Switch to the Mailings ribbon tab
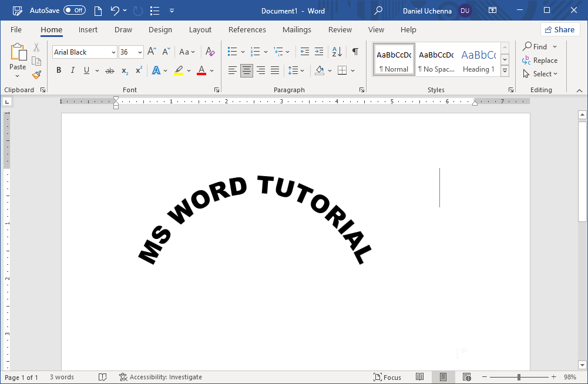Viewport: 588px width, 384px height. coord(297,29)
